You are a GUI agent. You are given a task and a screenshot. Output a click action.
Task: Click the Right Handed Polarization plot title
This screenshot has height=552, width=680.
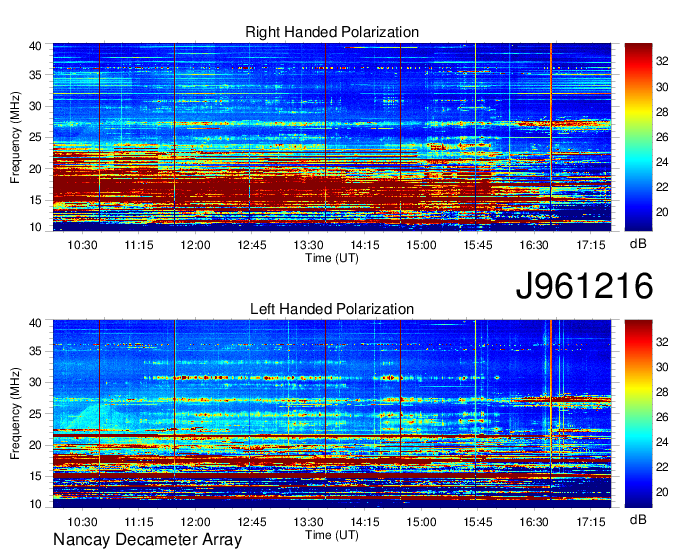pyautogui.click(x=332, y=32)
